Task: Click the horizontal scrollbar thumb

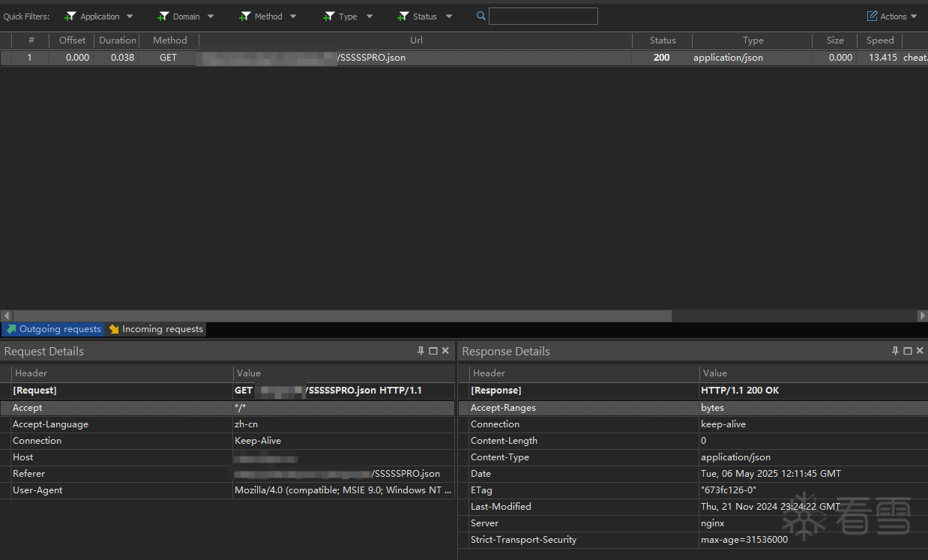Action: [343, 316]
